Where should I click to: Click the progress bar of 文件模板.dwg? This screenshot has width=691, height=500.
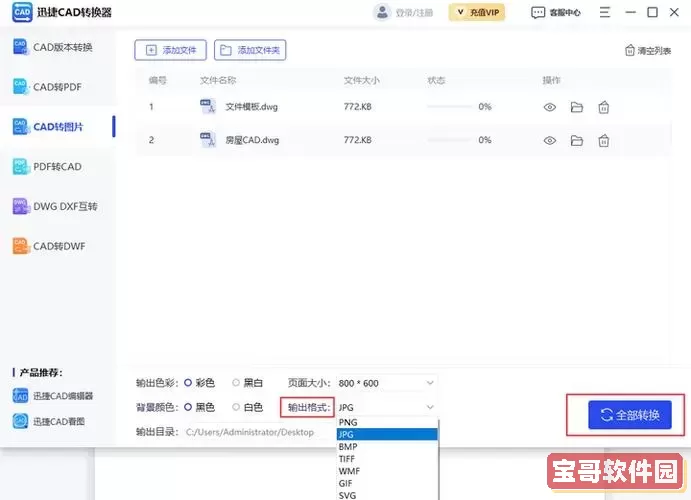click(449, 107)
